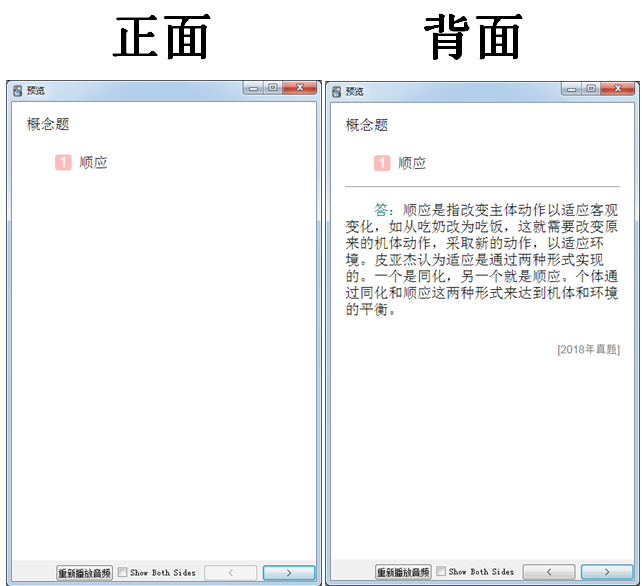Viewport: 642px width, 586px height.
Task: Click the preview app icon in right window title bar
Action: click(337, 91)
